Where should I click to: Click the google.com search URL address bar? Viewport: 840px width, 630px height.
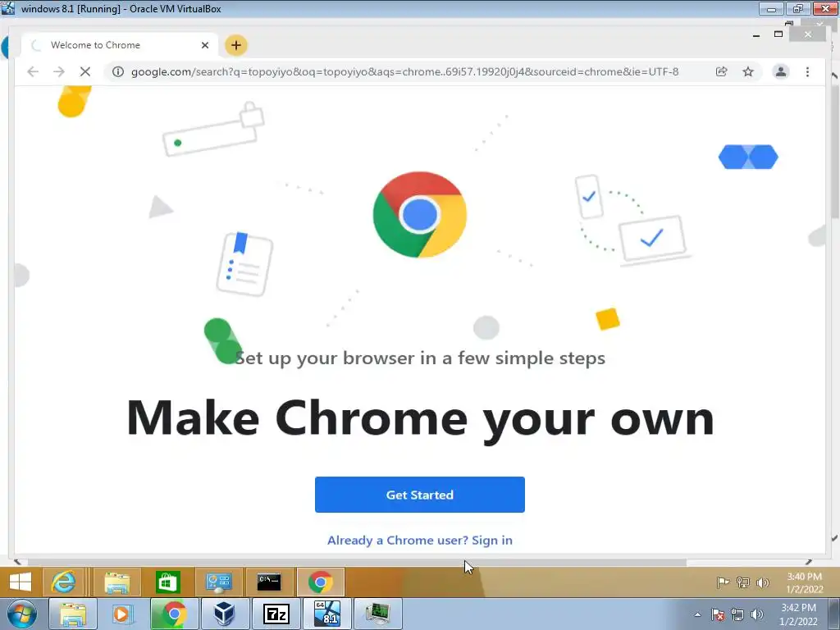click(x=404, y=72)
